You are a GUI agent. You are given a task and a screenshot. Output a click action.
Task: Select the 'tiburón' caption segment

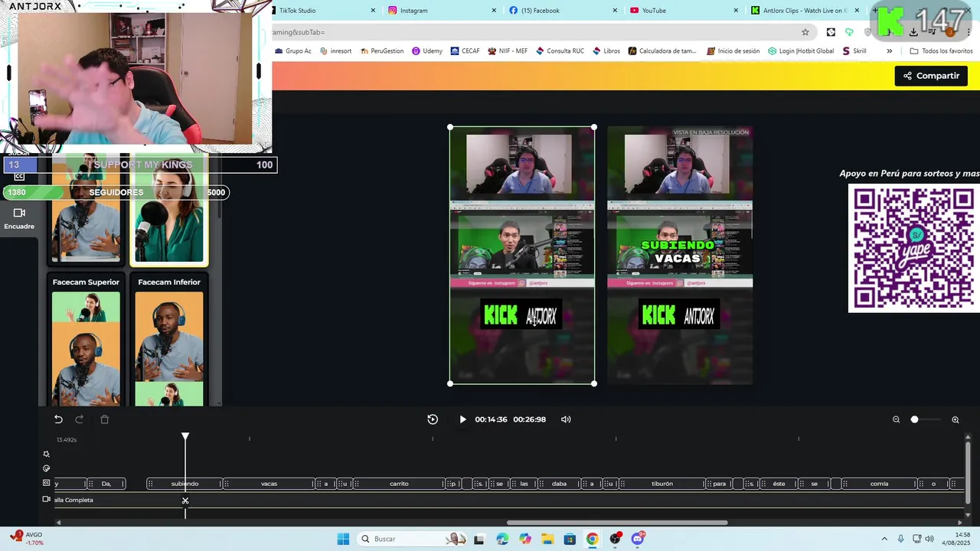pos(661,484)
